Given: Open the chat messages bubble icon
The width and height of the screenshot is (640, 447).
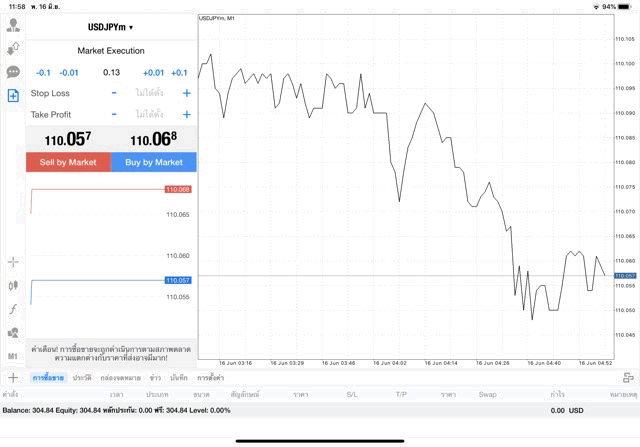Looking at the screenshot, I should (13, 72).
